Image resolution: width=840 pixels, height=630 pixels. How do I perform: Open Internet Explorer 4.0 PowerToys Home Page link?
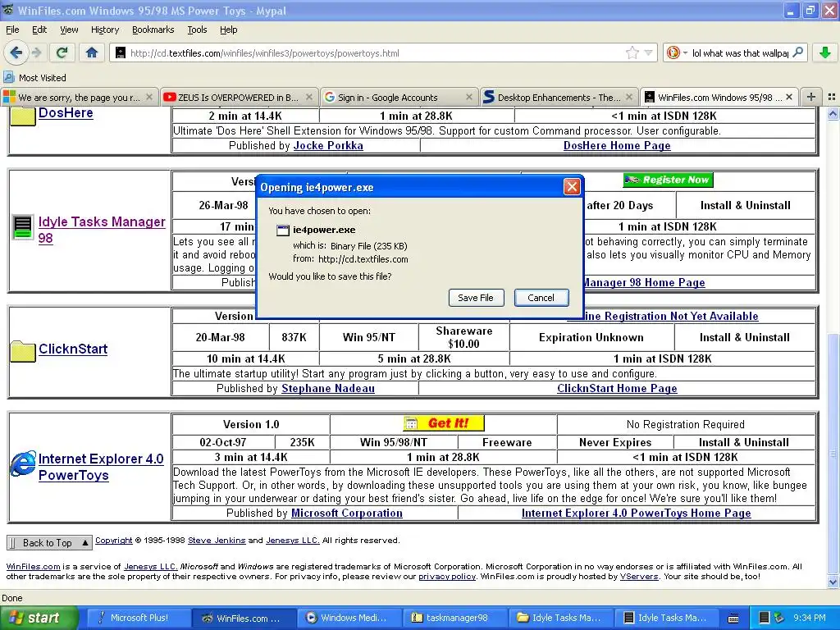pyautogui.click(x=637, y=514)
